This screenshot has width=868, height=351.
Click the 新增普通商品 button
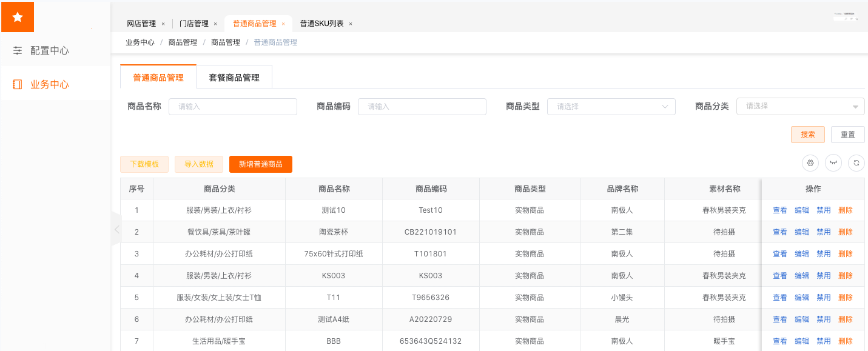point(260,164)
